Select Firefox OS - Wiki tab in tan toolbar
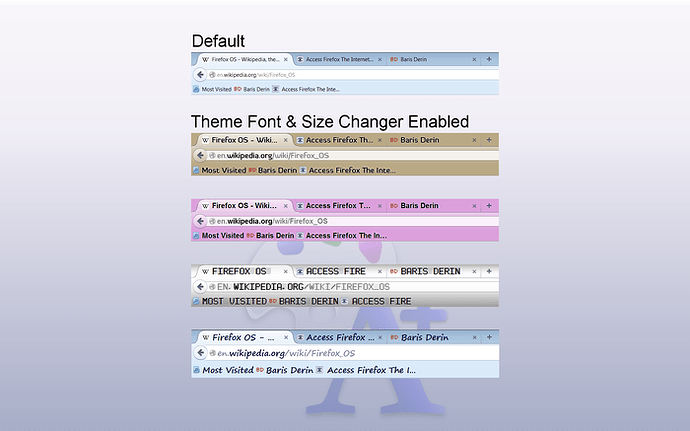The image size is (690, 431). click(x=245, y=140)
